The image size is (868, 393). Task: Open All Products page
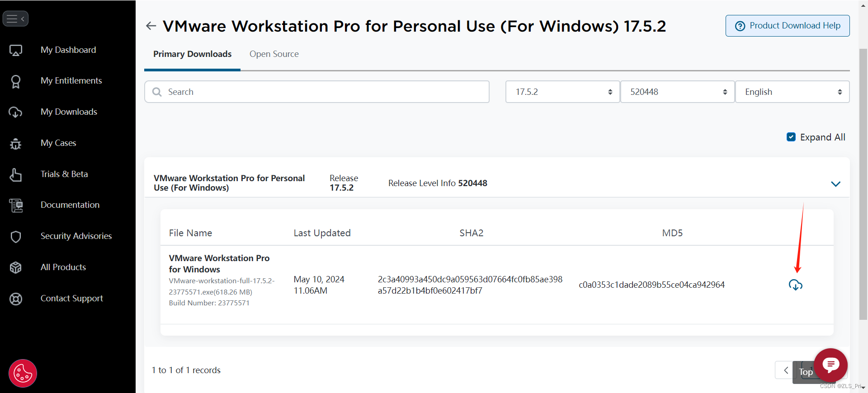(x=63, y=267)
